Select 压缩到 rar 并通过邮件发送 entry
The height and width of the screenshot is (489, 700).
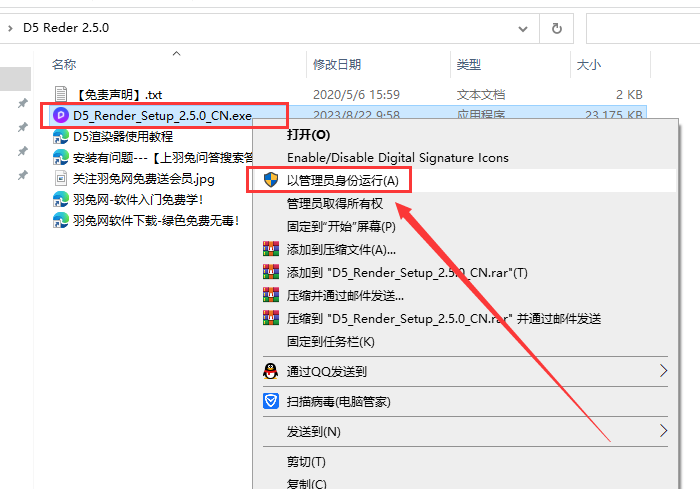pyautogui.click(x=444, y=318)
